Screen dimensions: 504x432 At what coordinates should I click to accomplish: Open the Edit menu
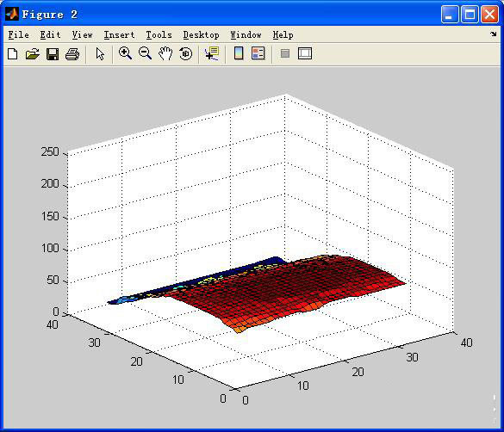click(51, 34)
